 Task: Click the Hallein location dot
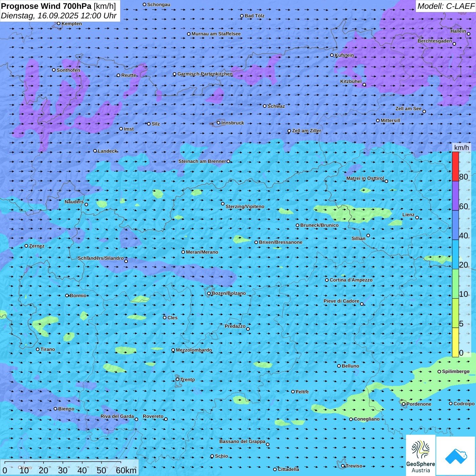click(469, 34)
